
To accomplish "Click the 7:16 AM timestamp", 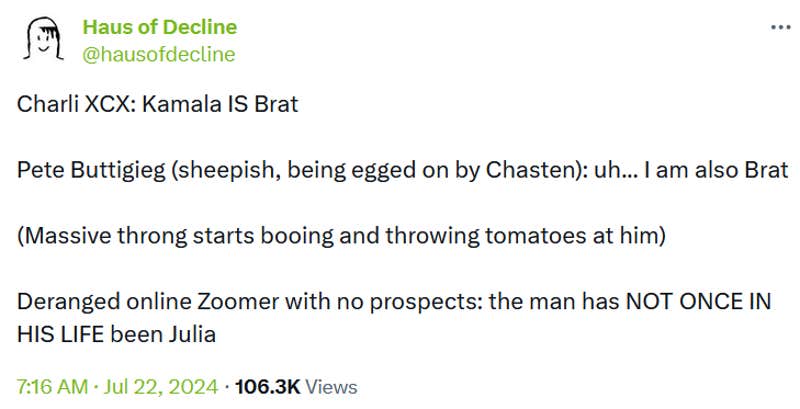I will pos(51,386).
